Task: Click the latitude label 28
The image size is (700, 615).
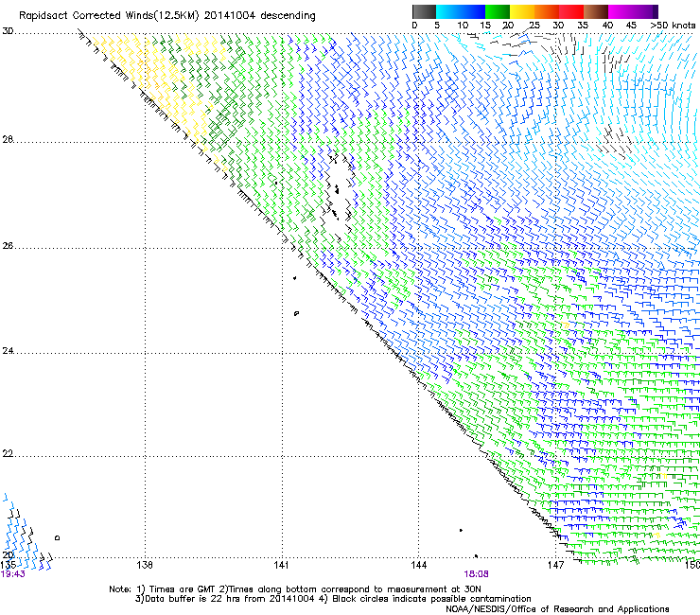Action: [x=8, y=139]
